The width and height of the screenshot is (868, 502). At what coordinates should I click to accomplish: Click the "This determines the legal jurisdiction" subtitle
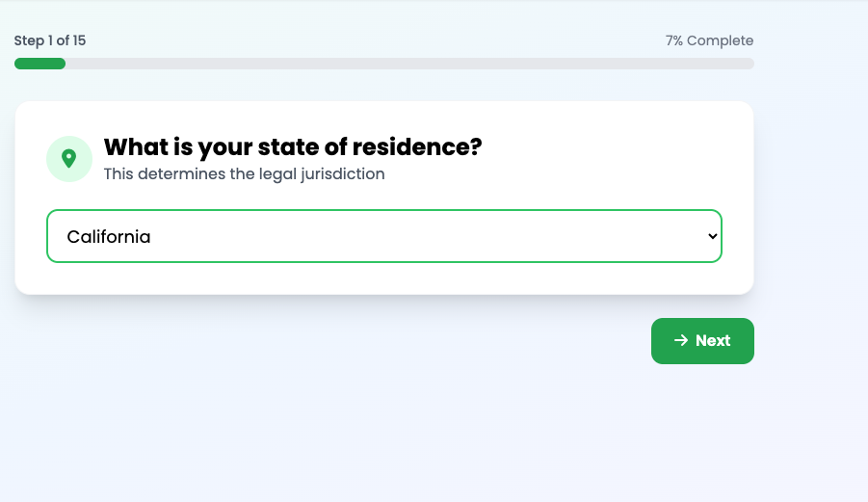point(244,174)
